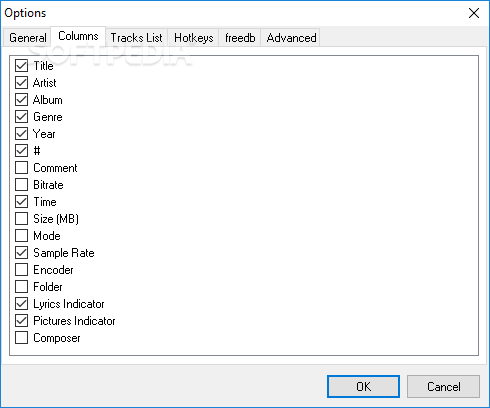Viewport: 490px width, 408px height.
Task: Open the freedb tab
Action: tap(240, 38)
